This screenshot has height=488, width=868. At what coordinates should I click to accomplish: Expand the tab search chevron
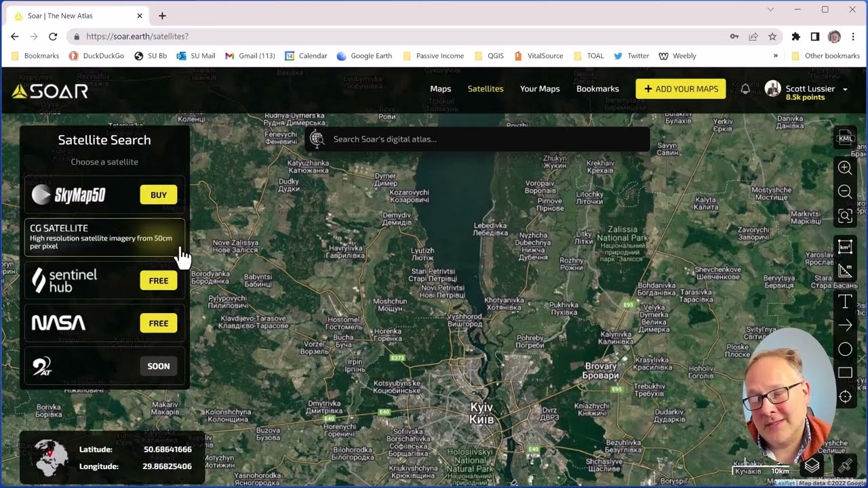coord(770,9)
